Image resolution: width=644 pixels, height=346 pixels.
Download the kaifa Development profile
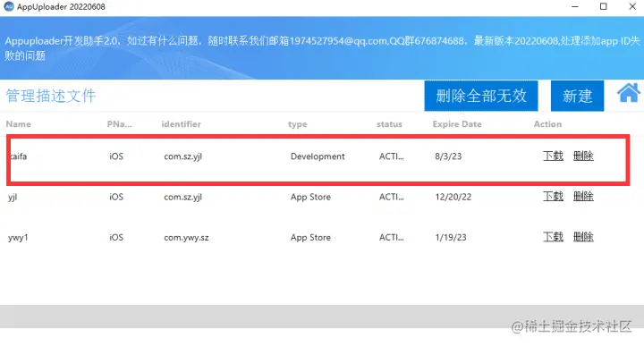[x=553, y=156]
